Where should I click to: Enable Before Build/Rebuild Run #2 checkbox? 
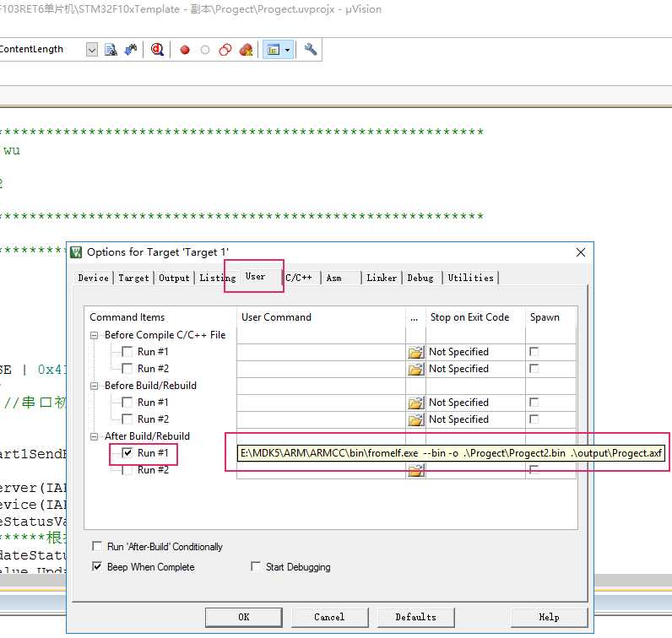pos(127,419)
